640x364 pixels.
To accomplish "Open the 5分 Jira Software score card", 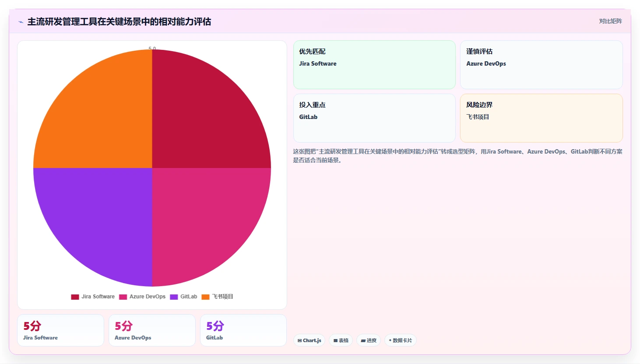I will (x=61, y=330).
